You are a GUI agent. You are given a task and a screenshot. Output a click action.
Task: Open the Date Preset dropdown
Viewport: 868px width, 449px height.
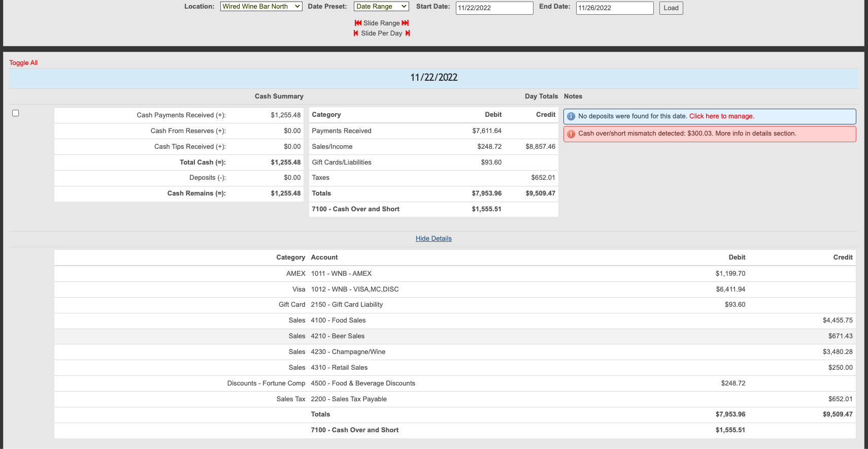point(381,7)
